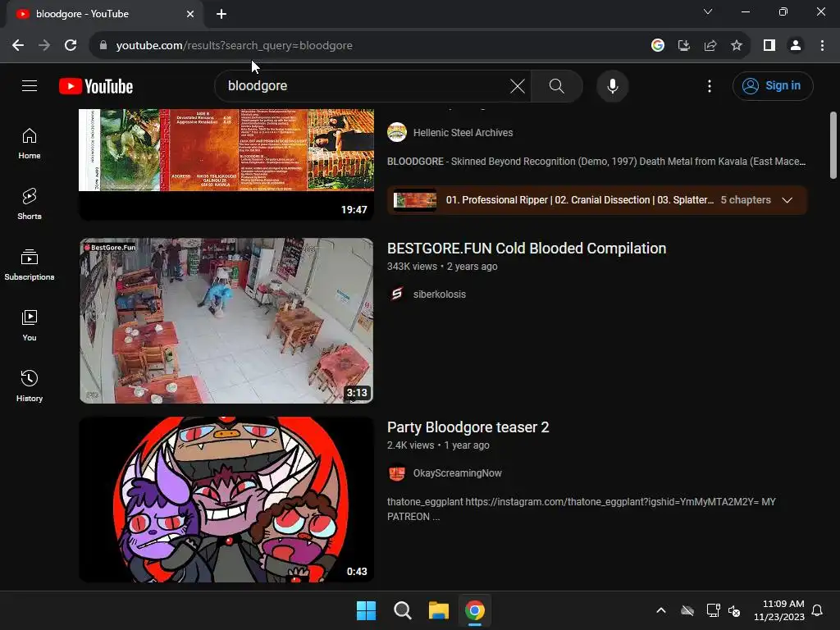Image resolution: width=840 pixels, height=630 pixels.
Task: Click the Chrome taskbar icon
Action: (x=475, y=610)
